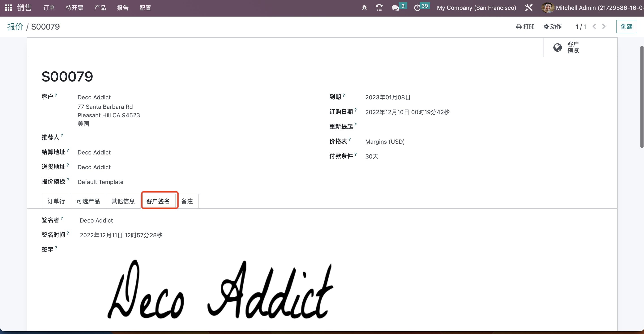Viewport: 644px width, 334px height.
Task: Click the Deco Addict signature image
Action: (220, 289)
